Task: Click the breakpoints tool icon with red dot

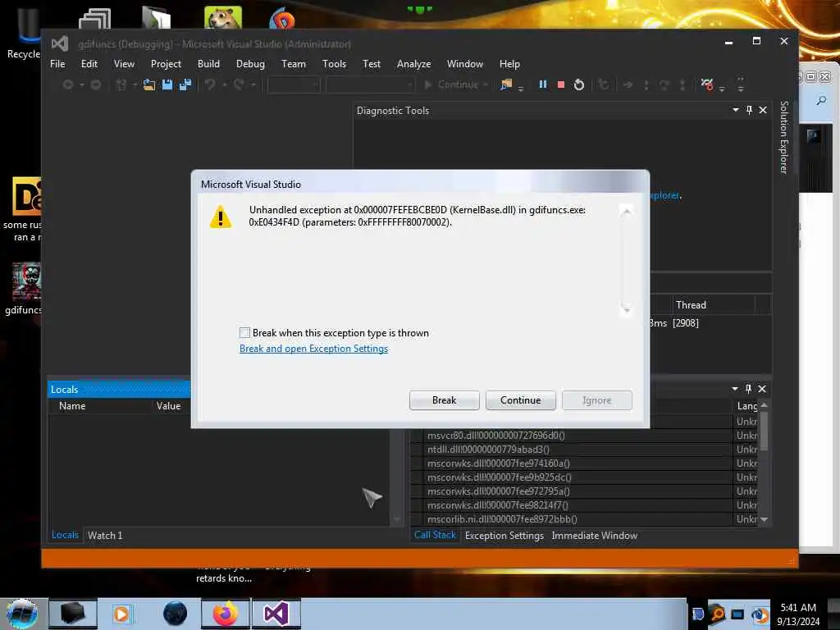Action: 707,84
